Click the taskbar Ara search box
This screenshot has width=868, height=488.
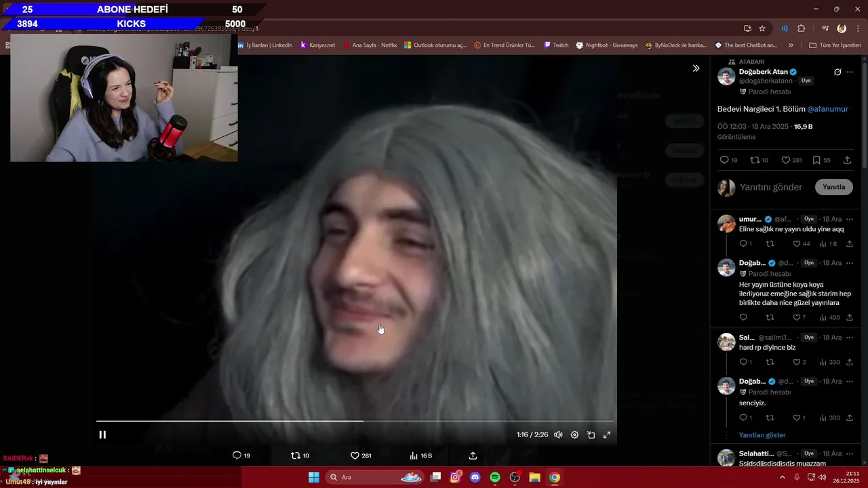(375, 477)
